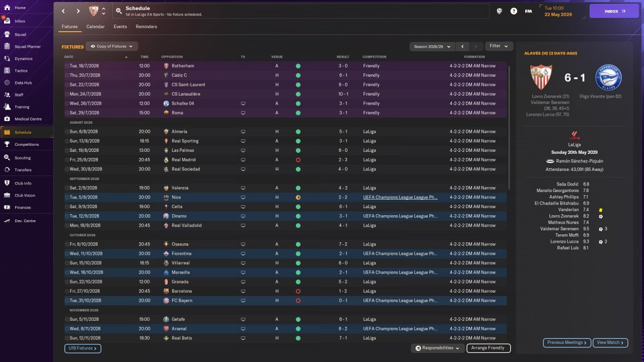Viewport: 644px width, 362px height.
Task: Switch to the Events tab
Action: pyautogui.click(x=120, y=27)
